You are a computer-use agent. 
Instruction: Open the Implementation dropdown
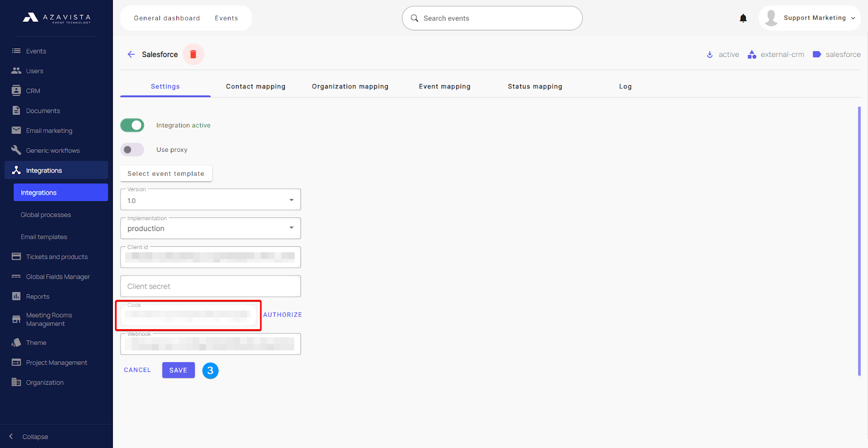coord(210,228)
